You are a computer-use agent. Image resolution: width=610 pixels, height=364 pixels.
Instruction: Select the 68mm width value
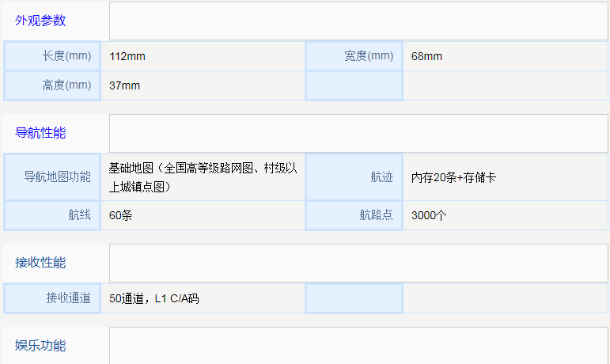click(426, 56)
